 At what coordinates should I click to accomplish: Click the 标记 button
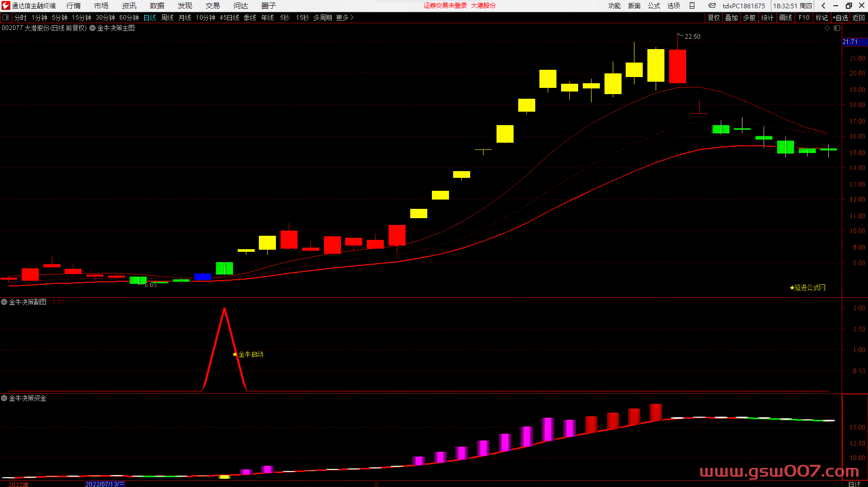822,18
